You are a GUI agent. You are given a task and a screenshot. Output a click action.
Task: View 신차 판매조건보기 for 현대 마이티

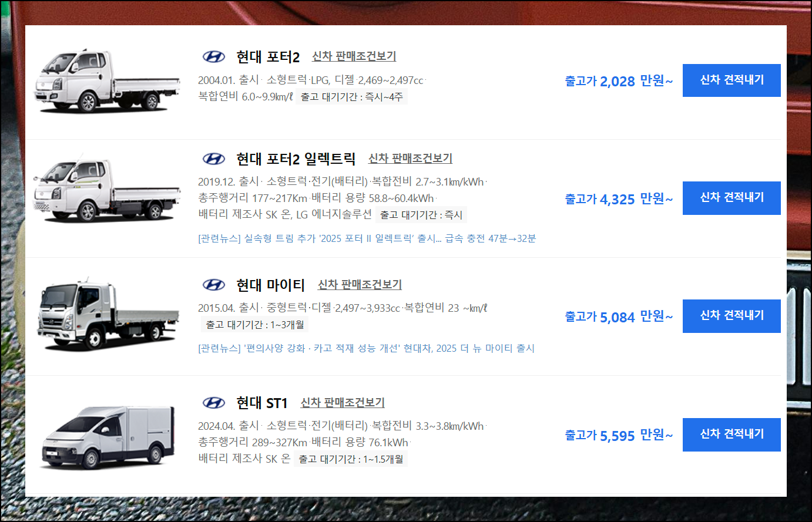click(360, 285)
